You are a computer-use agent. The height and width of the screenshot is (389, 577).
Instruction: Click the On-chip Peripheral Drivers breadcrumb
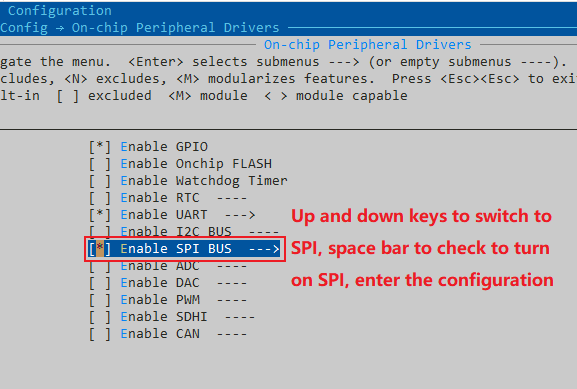tap(176, 28)
